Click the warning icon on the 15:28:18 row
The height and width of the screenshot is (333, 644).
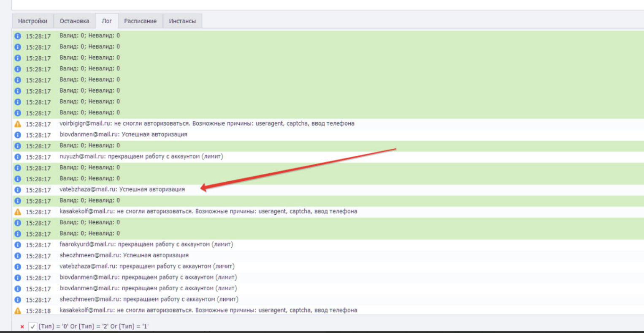coord(18,311)
